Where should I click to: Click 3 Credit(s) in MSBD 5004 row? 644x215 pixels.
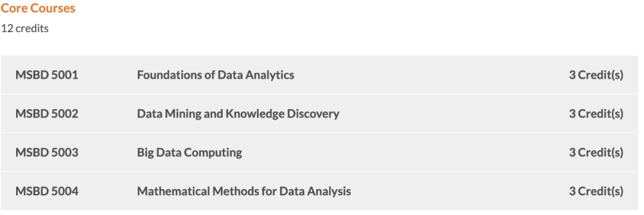596,191
